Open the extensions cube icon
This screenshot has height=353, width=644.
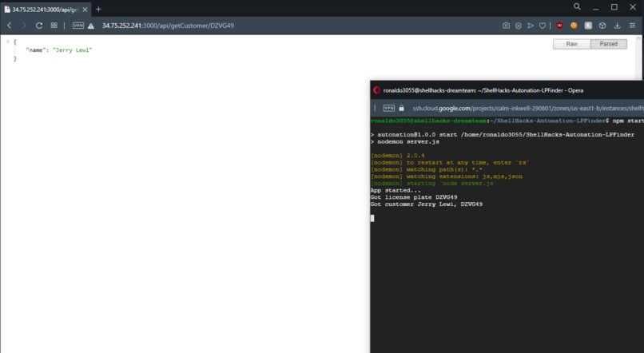pos(602,26)
